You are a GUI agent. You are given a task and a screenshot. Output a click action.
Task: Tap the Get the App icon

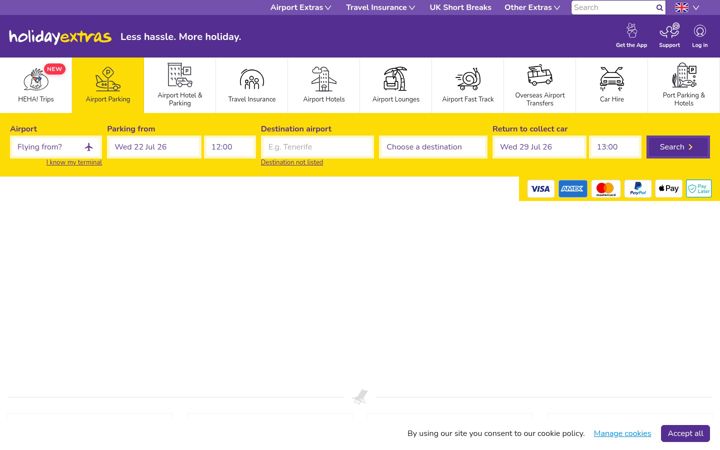(631, 30)
